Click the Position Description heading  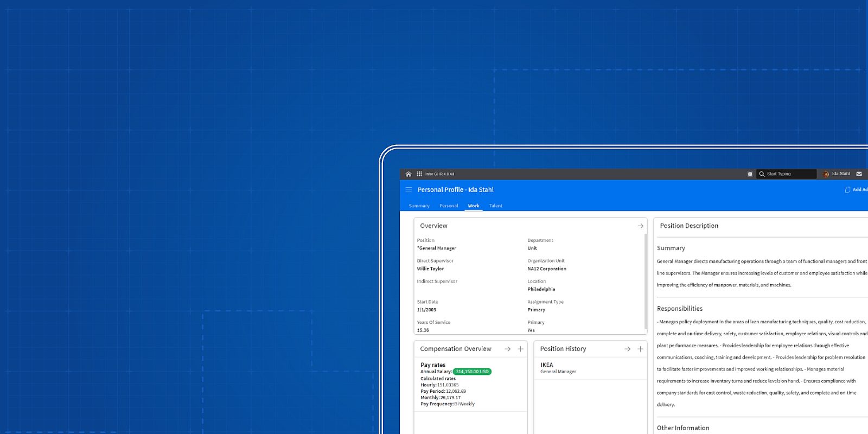click(689, 226)
